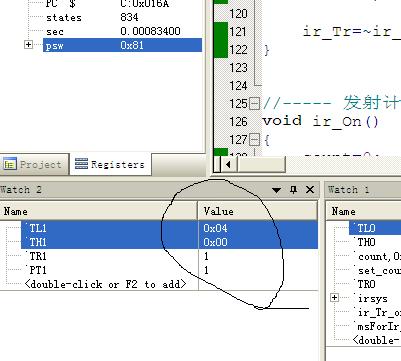The image size is (401, 361).
Task: Expand the psw register tree node
Action: coord(28,45)
